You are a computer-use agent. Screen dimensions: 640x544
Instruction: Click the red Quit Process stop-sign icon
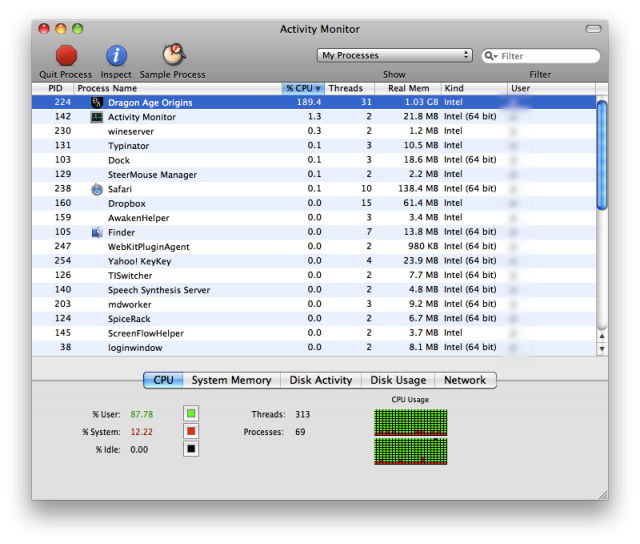coord(66,56)
